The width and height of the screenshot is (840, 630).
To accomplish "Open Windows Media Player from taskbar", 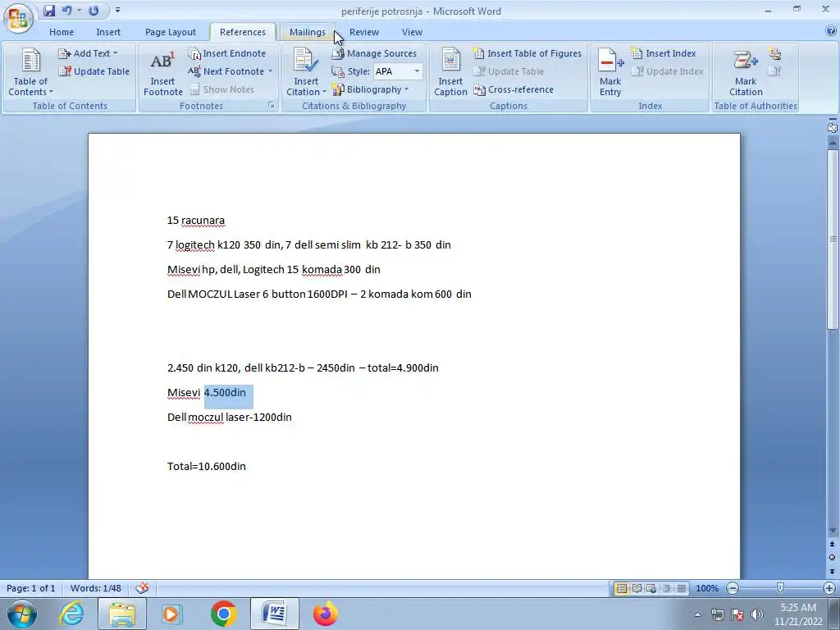I will (x=172, y=614).
